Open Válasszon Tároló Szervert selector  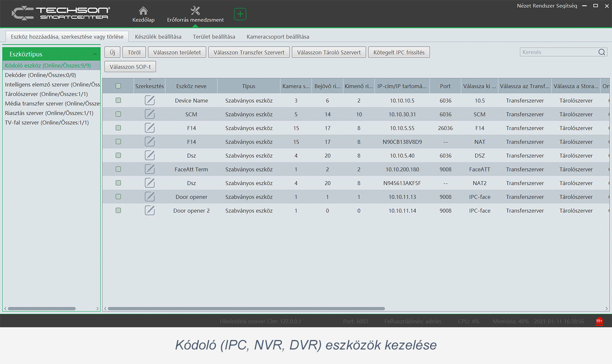pos(328,52)
